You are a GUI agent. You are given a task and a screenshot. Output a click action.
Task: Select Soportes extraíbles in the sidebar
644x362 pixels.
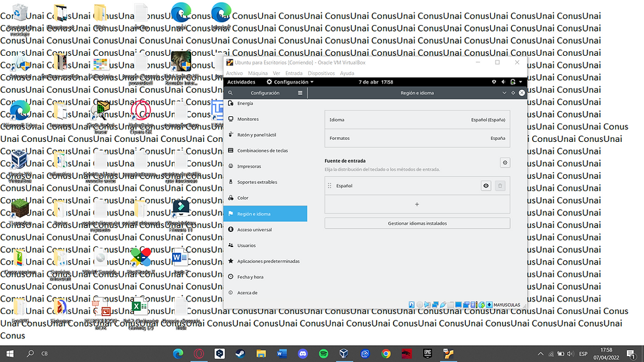tap(265, 182)
